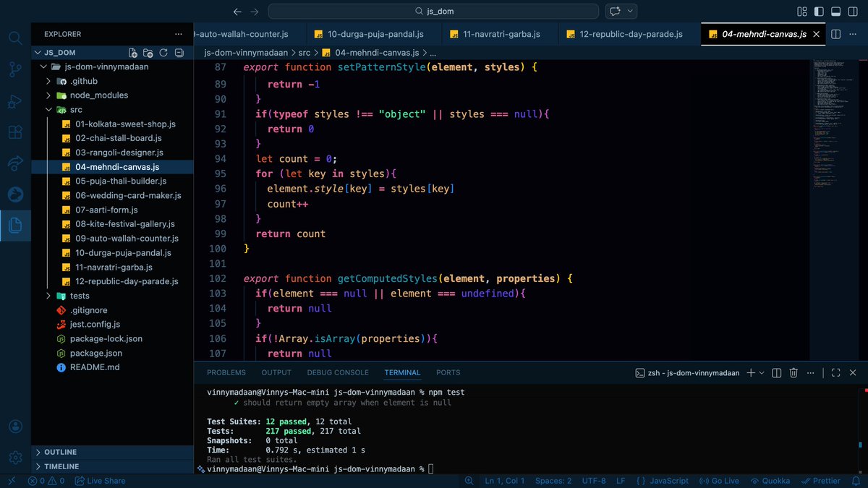Split the terminal pane

tap(776, 373)
